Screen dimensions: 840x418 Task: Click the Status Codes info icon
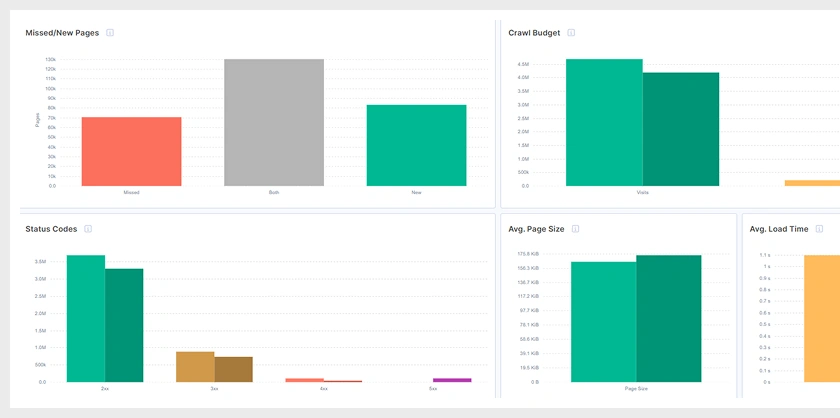click(88, 229)
